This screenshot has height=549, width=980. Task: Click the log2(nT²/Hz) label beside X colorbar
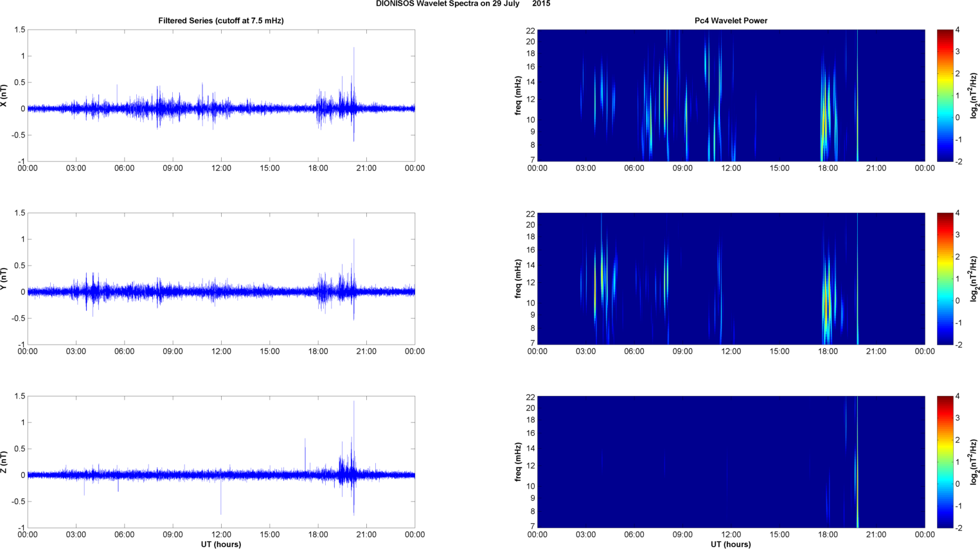pos(974,95)
